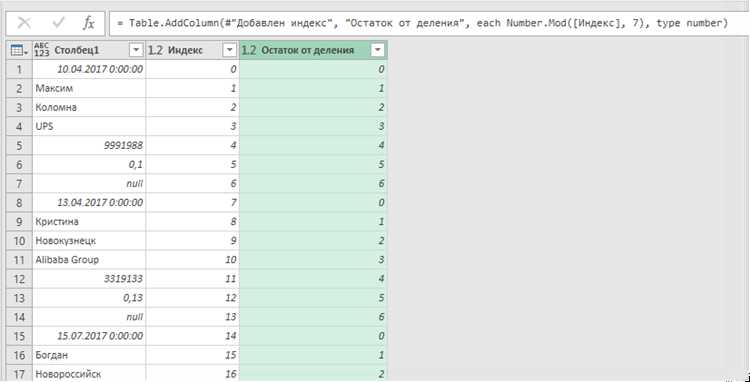Select the Остаток от деления column header
Image resolution: width=750 pixels, height=382 pixels.
pyautogui.click(x=314, y=50)
